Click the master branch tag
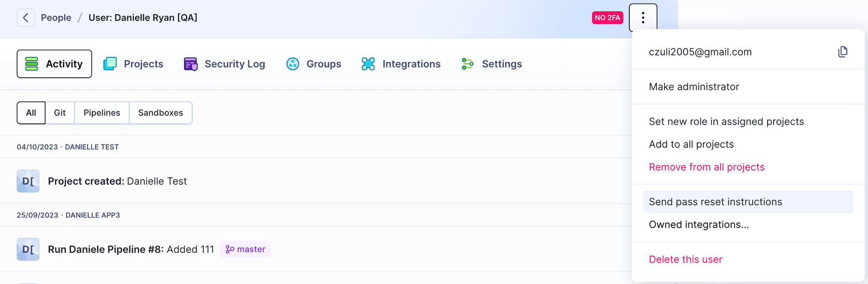This screenshot has height=284, width=868. [x=245, y=250]
